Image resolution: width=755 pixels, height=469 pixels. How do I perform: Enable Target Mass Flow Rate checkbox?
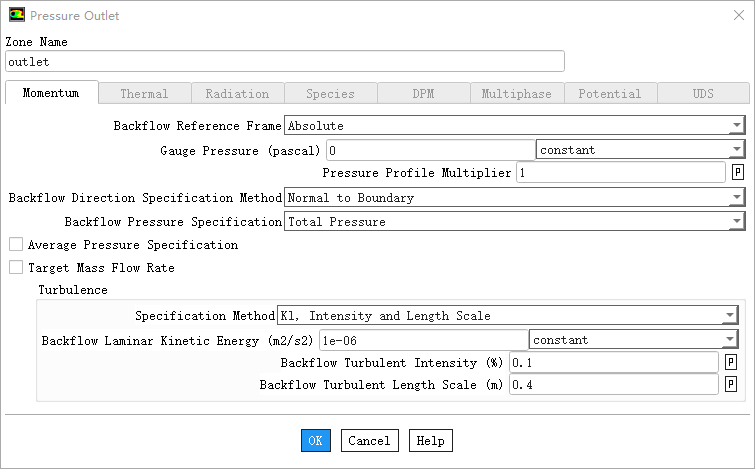pos(15,268)
